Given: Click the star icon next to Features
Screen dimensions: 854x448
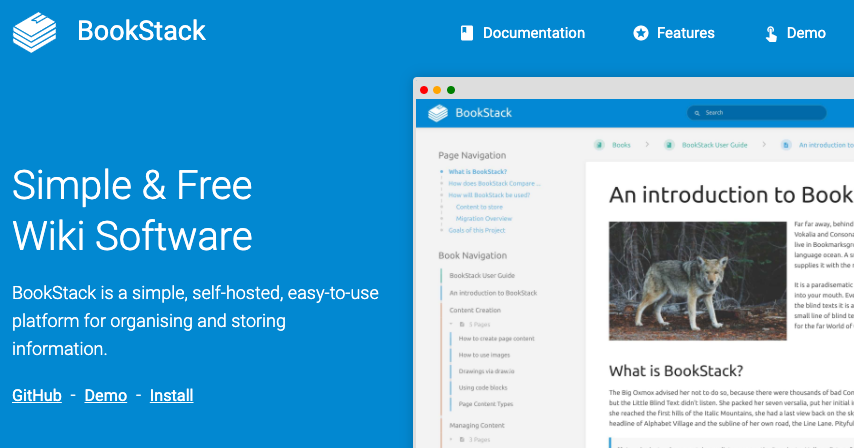Looking at the screenshot, I should [641, 33].
